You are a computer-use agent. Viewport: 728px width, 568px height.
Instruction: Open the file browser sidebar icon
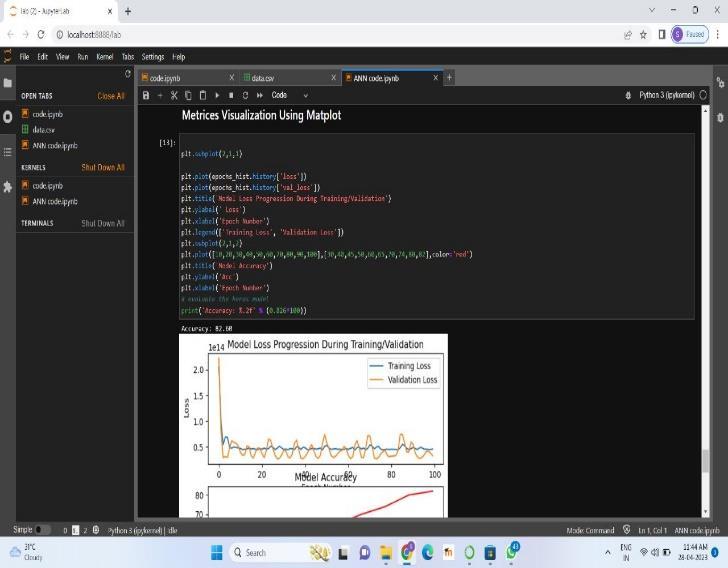(7, 83)
